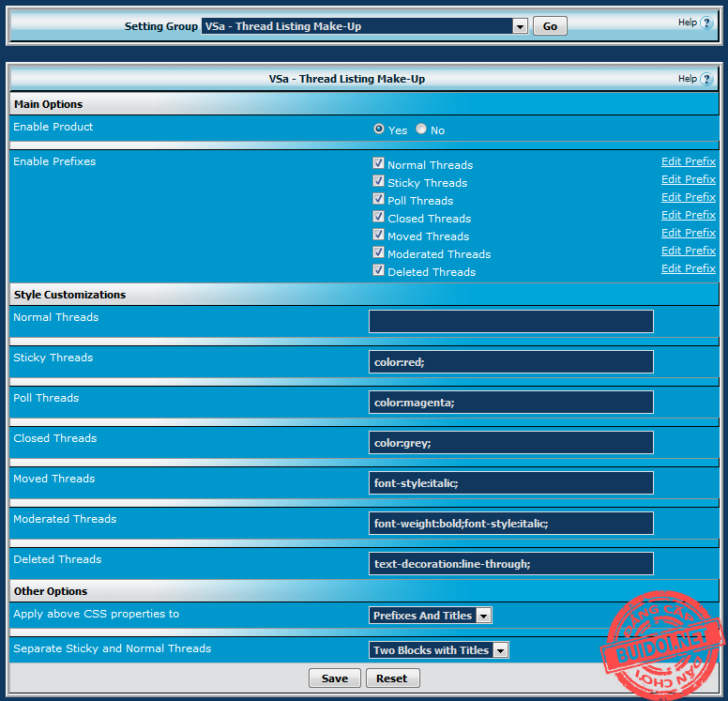Click the Help icon beside Setting Group
Viewport: 728px width, 701px height.
tap(706, 23)
